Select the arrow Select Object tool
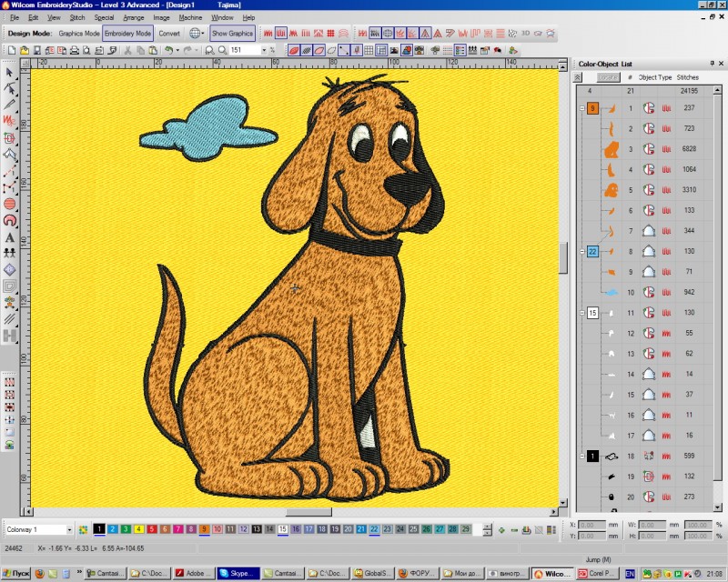This screenshot has width=728, height=582. point(9,72)
